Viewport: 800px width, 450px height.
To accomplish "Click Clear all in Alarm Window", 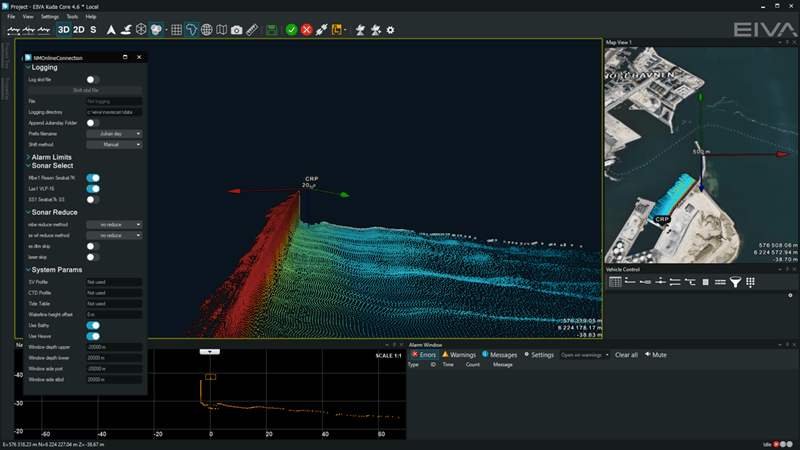I will 626,355.
